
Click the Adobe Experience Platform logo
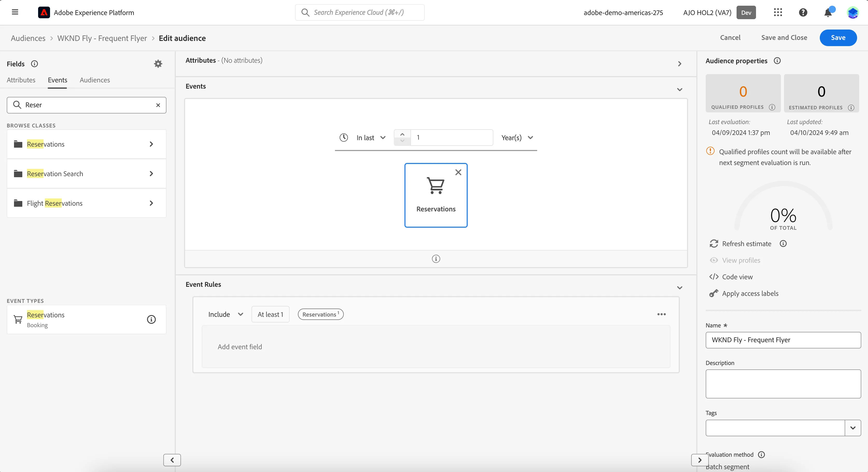44,12
